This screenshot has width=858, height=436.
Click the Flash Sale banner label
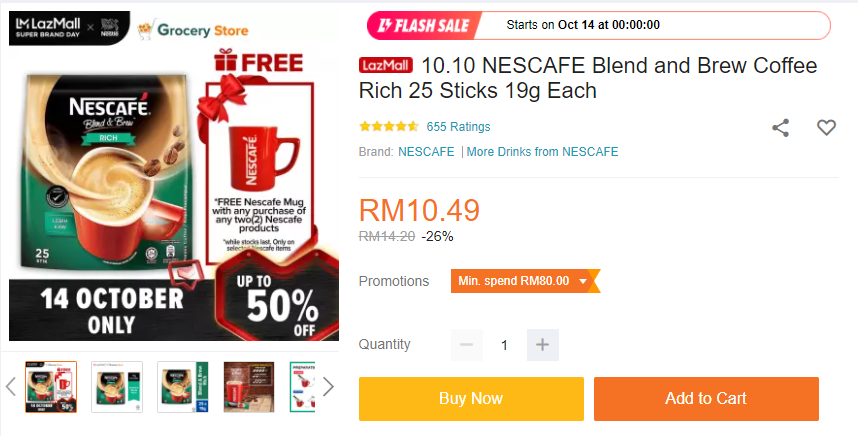pyautogui.click(x=424, y=25)
